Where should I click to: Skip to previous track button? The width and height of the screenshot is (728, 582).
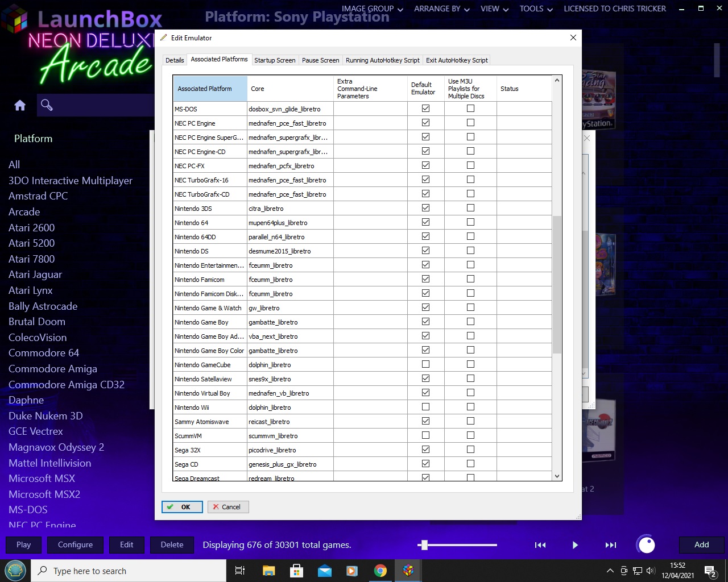540,545
